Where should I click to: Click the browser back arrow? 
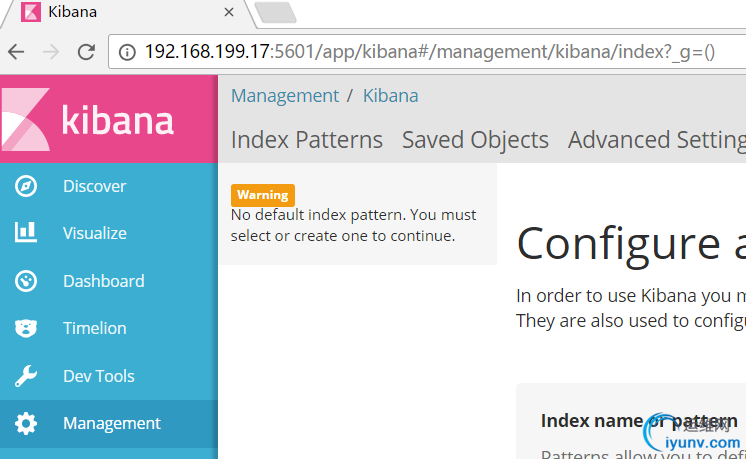pyautogui.click(x=16, y=51)
